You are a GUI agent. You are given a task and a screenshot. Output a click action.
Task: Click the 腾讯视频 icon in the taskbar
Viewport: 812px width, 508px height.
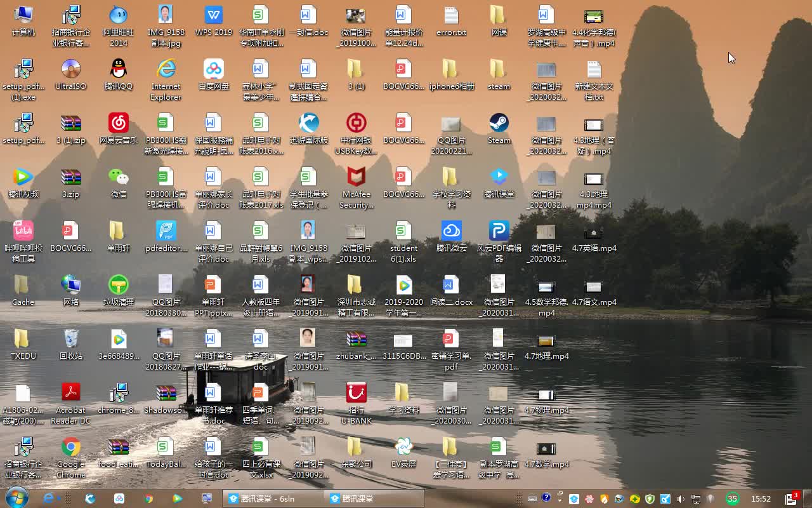coord(178,498)
